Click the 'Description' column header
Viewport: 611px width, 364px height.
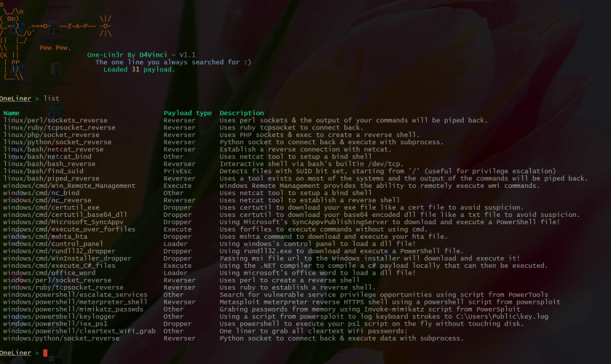click(241, 113)
